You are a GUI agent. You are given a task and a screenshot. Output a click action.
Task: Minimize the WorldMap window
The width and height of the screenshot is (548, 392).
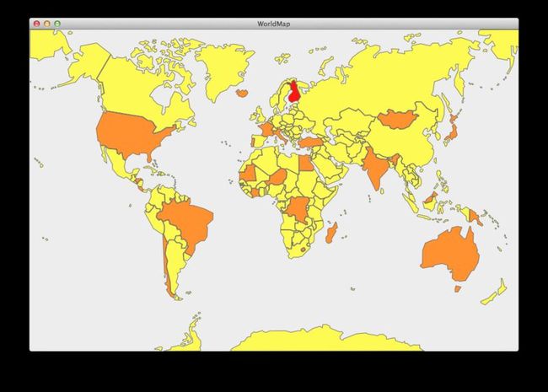coord(47,24)
